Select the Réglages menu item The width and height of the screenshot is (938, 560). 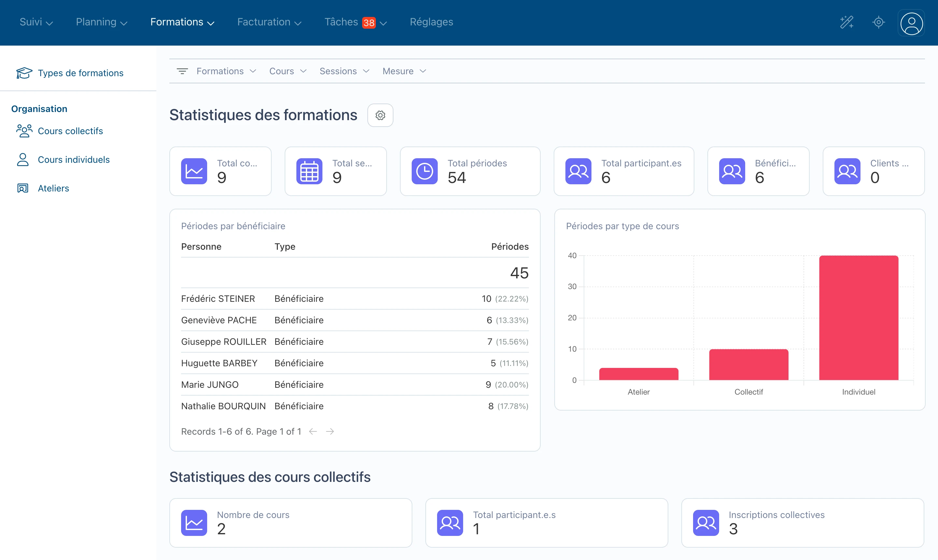pos(432,22)
